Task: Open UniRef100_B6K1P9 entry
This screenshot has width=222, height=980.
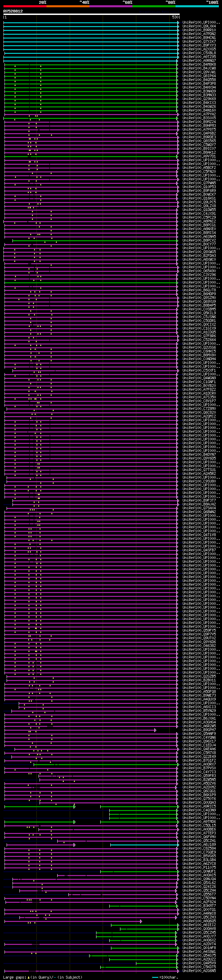Action: [x=199, y=794]
